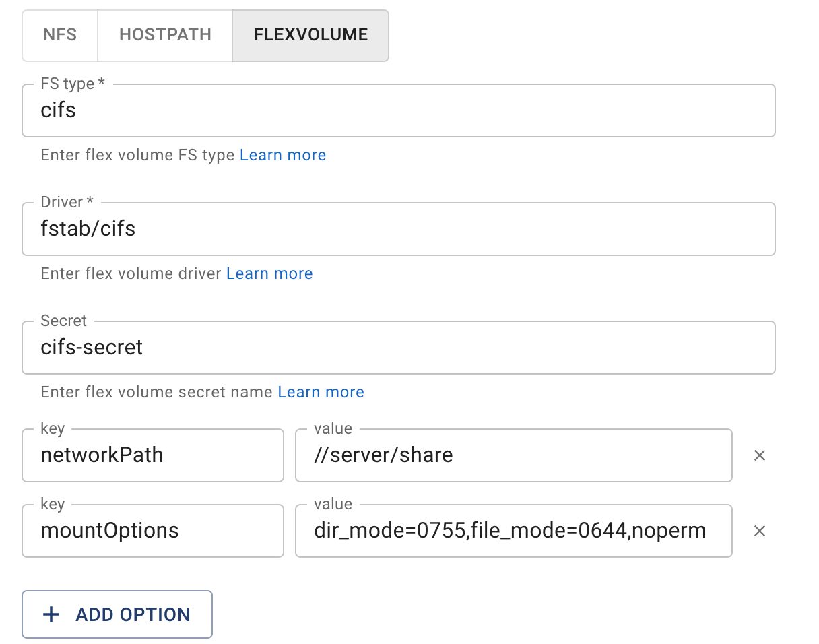Click the FS type field label
The width and height of the screenshot is (819, 644).
click(x=73, y=84)
